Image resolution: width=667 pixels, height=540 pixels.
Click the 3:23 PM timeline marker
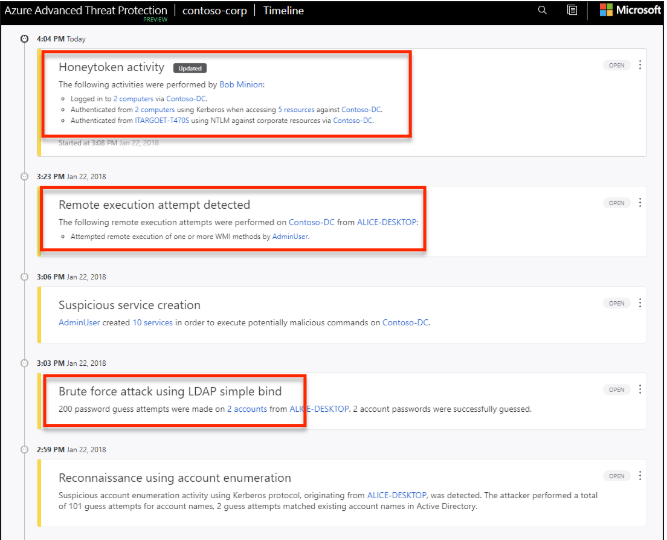tap(25, 176)
